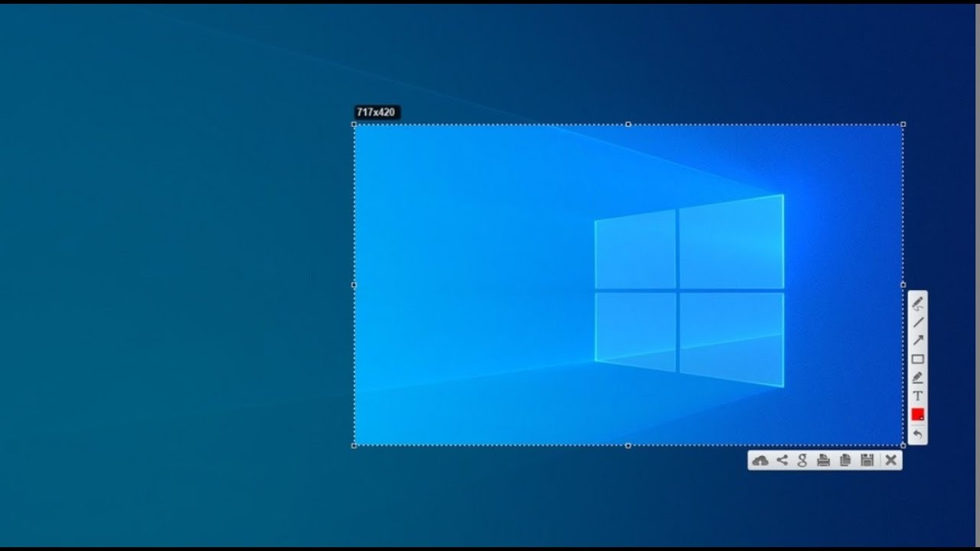Viewport: 980px width, 551px height.
Task: Copy the screenshot to clipboard
Action: coord(845,460)
